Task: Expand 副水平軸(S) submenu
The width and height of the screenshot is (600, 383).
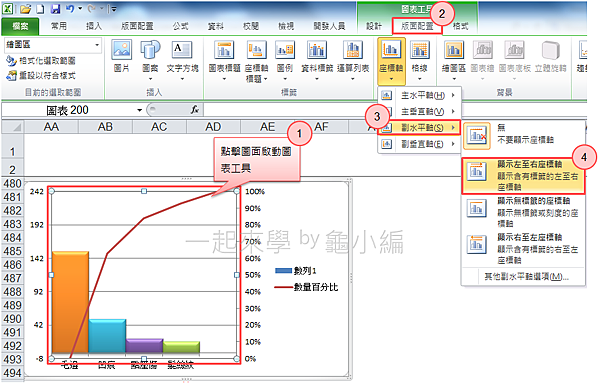Action: (419, 127)
